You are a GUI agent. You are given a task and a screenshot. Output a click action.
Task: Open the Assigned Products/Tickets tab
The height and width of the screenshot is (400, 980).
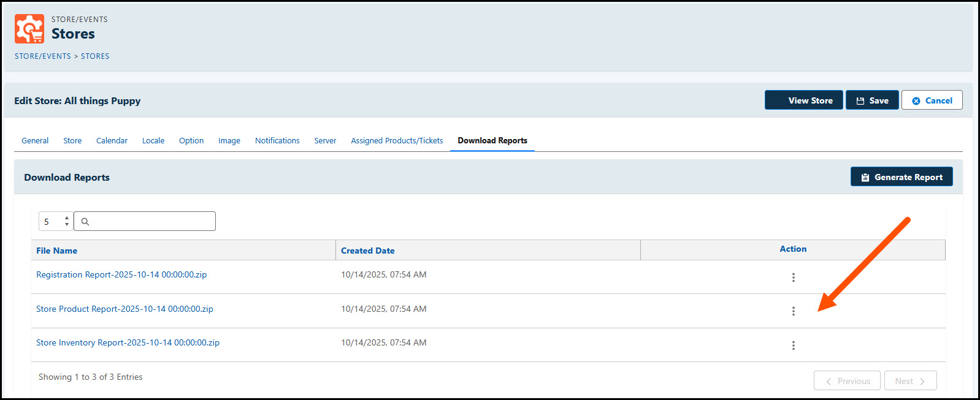(x=397, y=140)
